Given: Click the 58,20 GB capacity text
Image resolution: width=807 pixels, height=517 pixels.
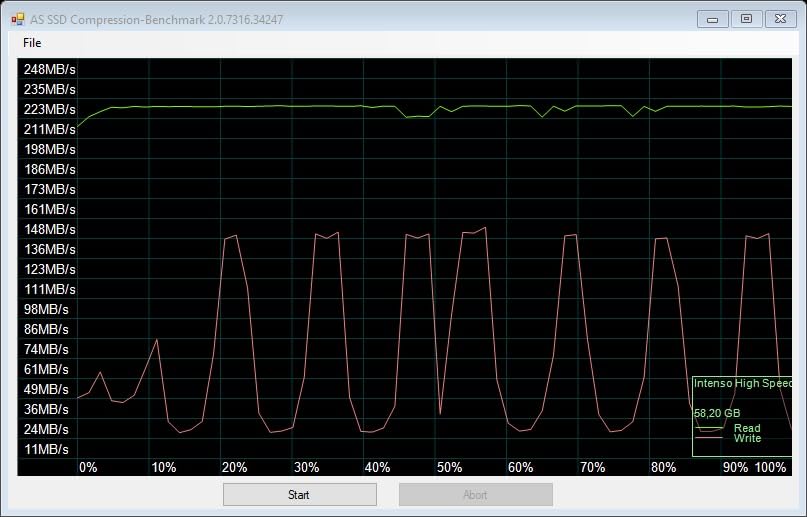Looking at the screenshot, I should [x=717, y=412].
